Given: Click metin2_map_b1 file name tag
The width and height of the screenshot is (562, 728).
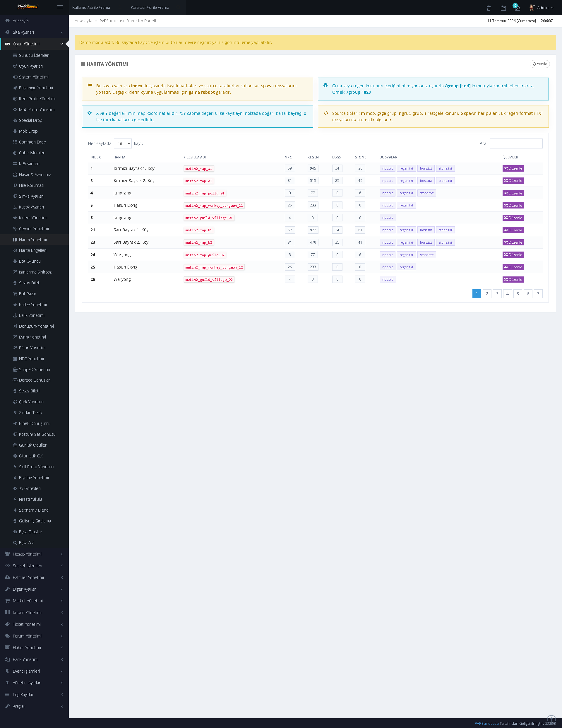Looking at the screenshot, I should click(198, 230).
